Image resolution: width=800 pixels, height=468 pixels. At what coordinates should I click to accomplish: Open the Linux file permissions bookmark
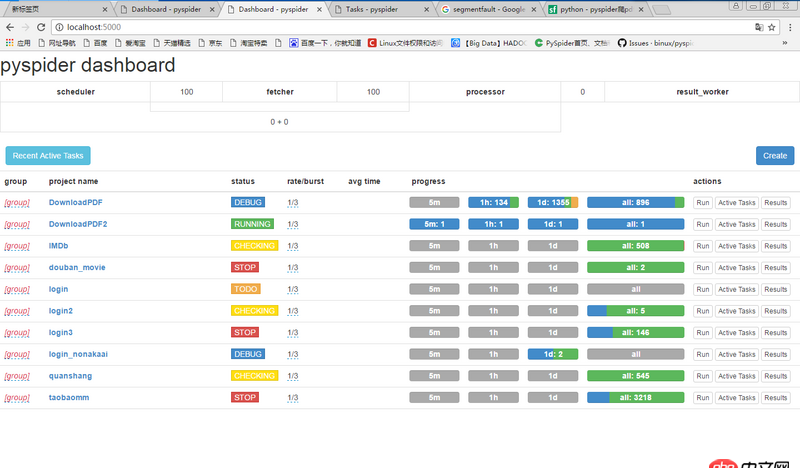[x=405, y=43]
